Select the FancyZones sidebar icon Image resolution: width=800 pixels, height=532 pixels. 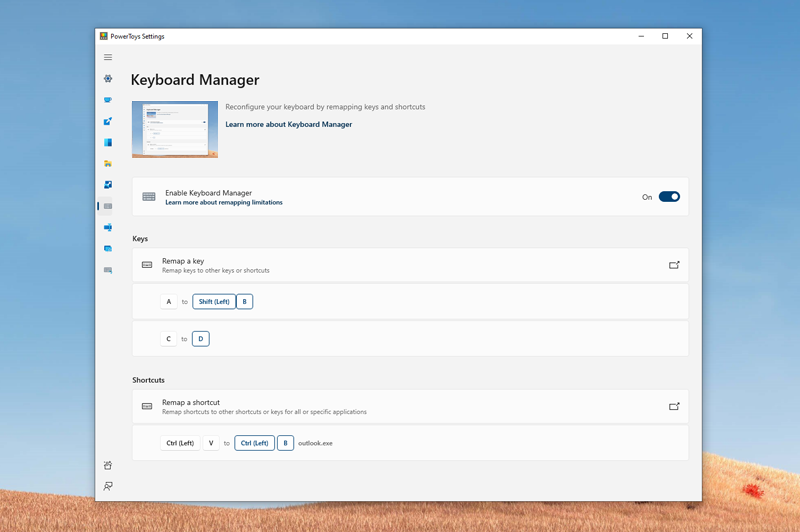[x=108, y=143]
